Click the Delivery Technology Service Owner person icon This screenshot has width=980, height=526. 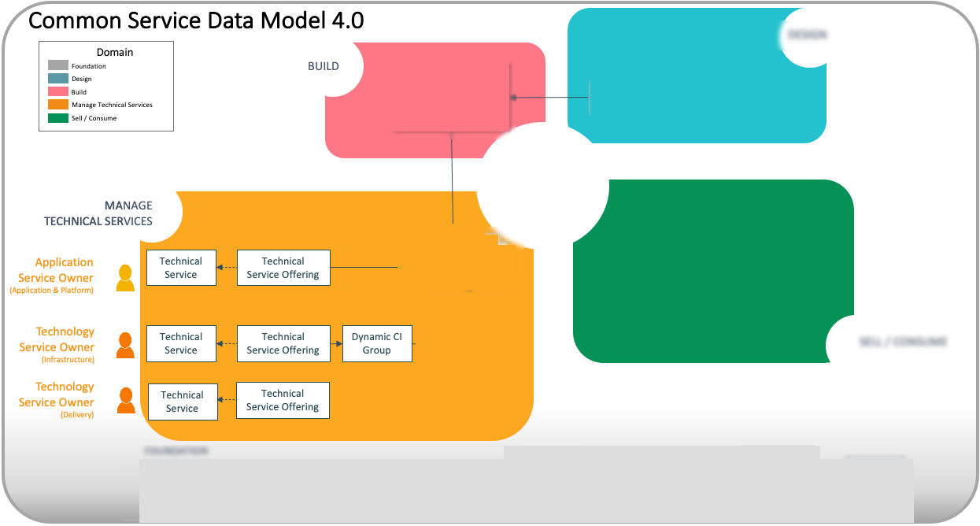click(x=126, y=400)
